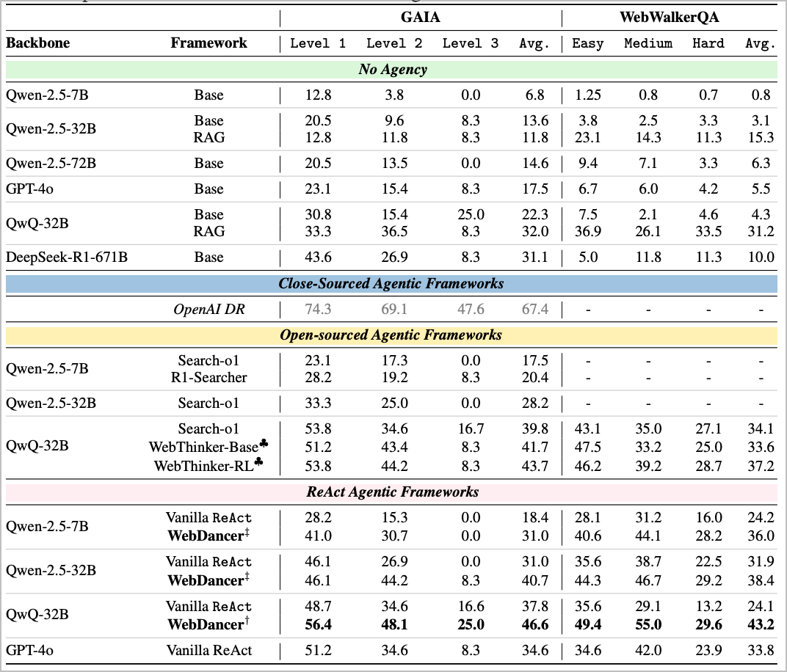This screenshot has width=787, height=672.
Task: Select the Easy column header
Action: pos(588,43)
